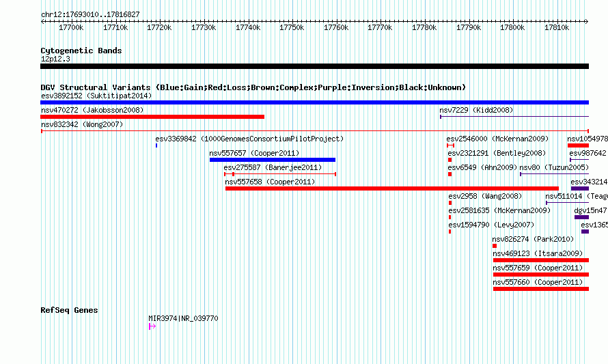Click the RefSeq Genes track title
Screen dimensions: 608x364
(69, 310)
